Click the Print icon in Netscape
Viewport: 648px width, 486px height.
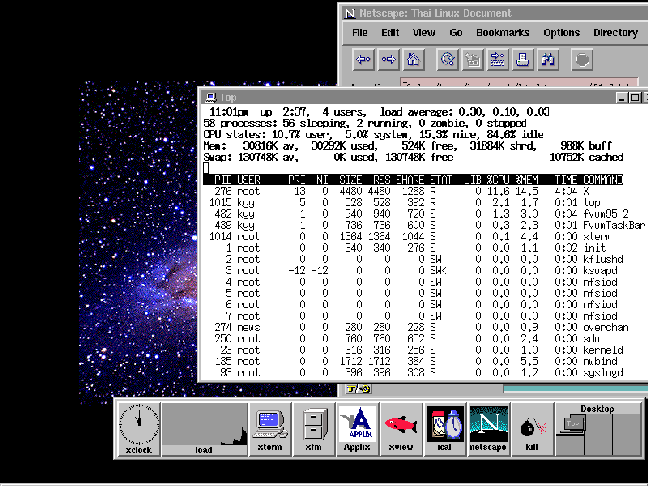(522, 60)
